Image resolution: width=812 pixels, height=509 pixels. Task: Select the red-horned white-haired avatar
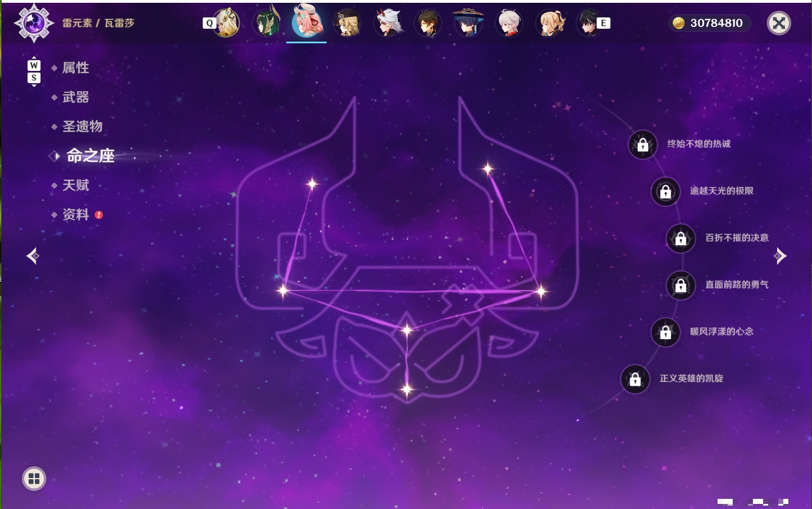tap(388, 22)
